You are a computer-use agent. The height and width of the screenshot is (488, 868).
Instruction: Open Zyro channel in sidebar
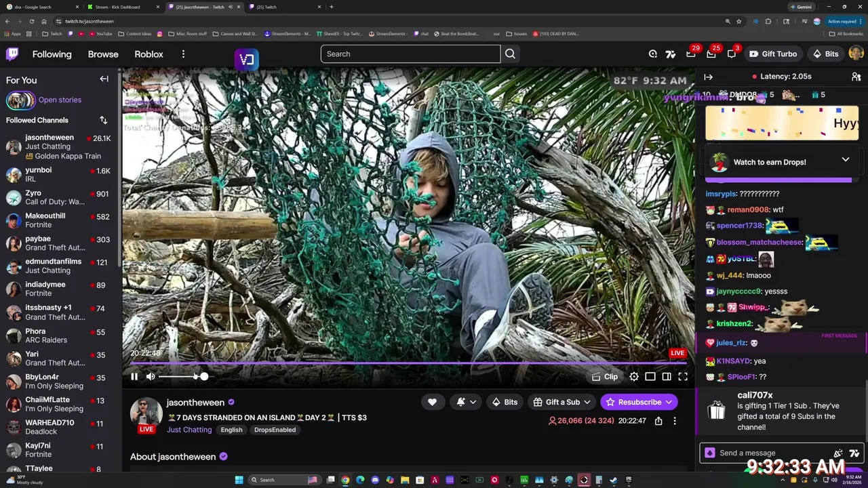(x=58, y=197)
